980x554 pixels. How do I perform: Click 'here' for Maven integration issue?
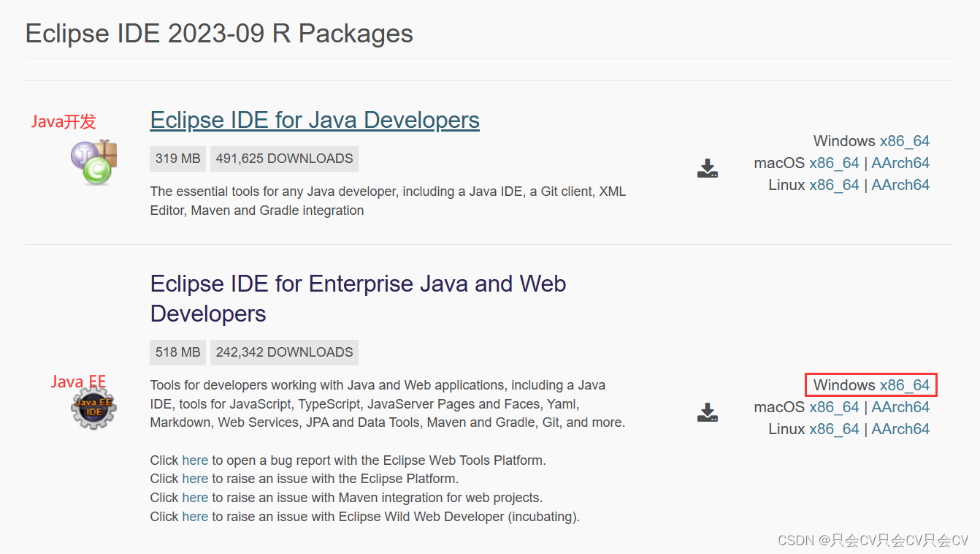(195, 498)
